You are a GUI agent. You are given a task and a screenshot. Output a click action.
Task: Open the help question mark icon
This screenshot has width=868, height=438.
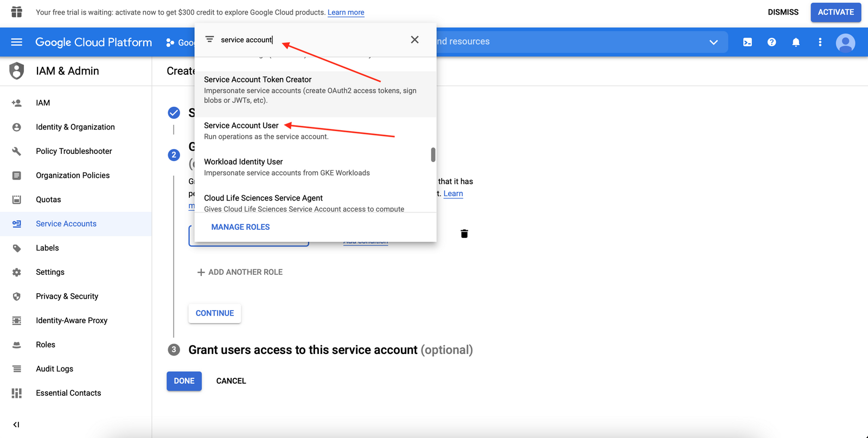[771, 42]
